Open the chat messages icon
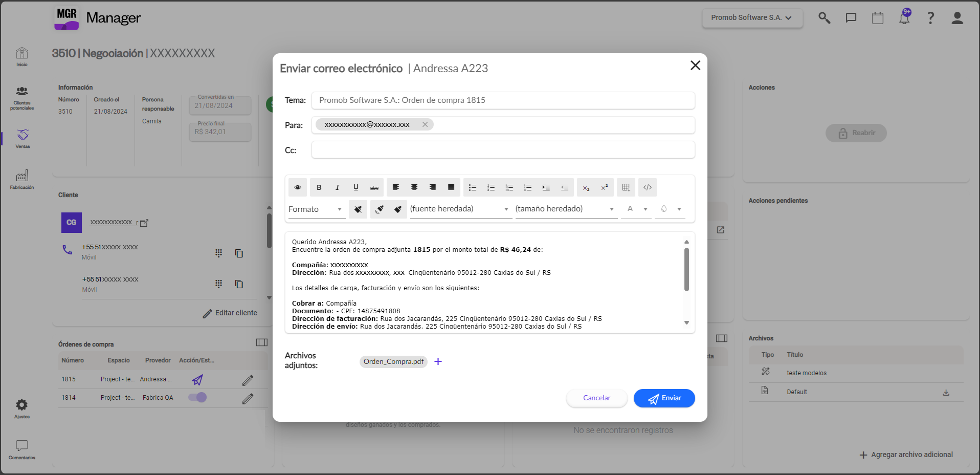The height and width of the screenshot is (475, 980). 851,18
